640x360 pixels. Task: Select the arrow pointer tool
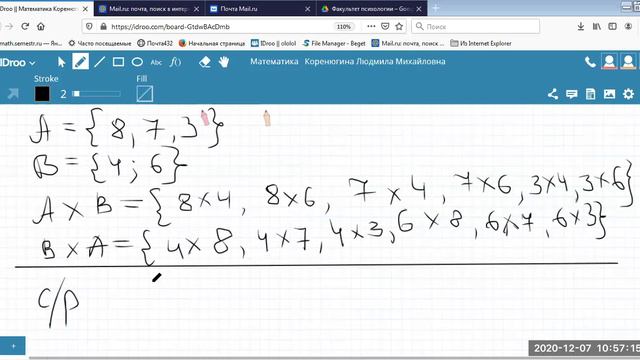coord(62,62)
